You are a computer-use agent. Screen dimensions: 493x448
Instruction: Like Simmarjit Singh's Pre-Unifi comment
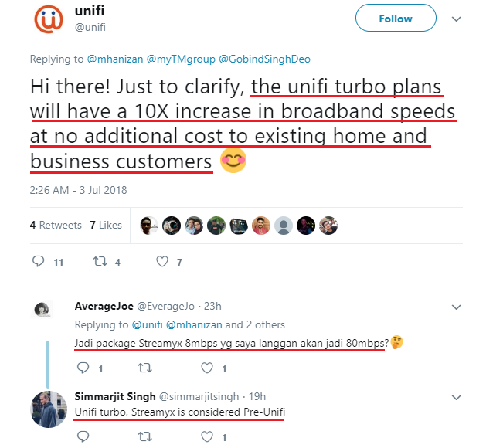tap(207, 436)
